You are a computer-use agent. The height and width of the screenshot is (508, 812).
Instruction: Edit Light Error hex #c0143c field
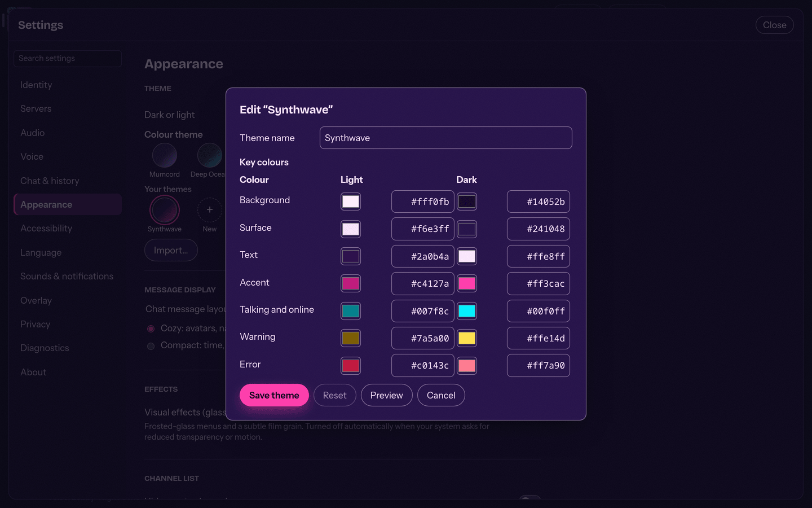pos(423,365)
